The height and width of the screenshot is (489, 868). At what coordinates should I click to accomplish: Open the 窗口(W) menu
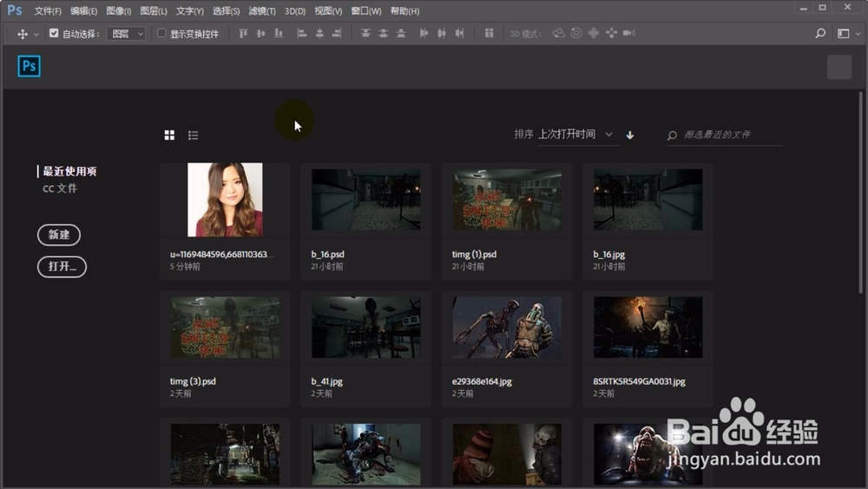click(366, 11)
